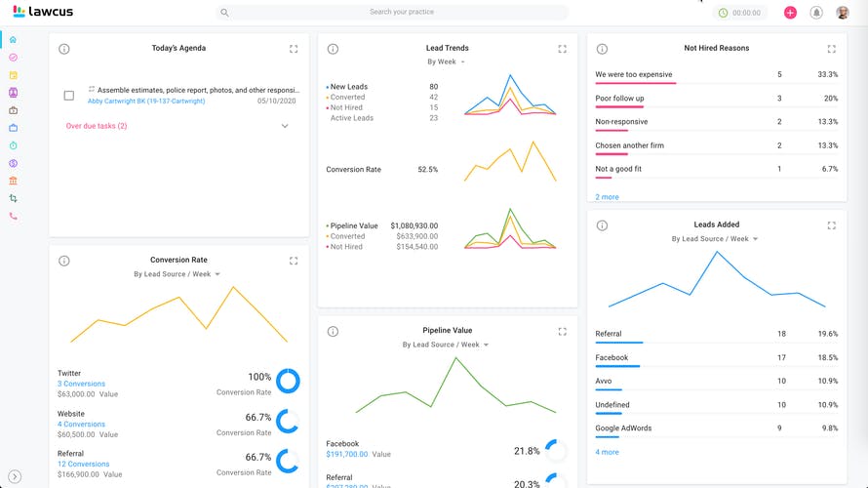Check the Assemble estimates task checkbox
This screenshot has width=868, height=488.
point(68,96)
